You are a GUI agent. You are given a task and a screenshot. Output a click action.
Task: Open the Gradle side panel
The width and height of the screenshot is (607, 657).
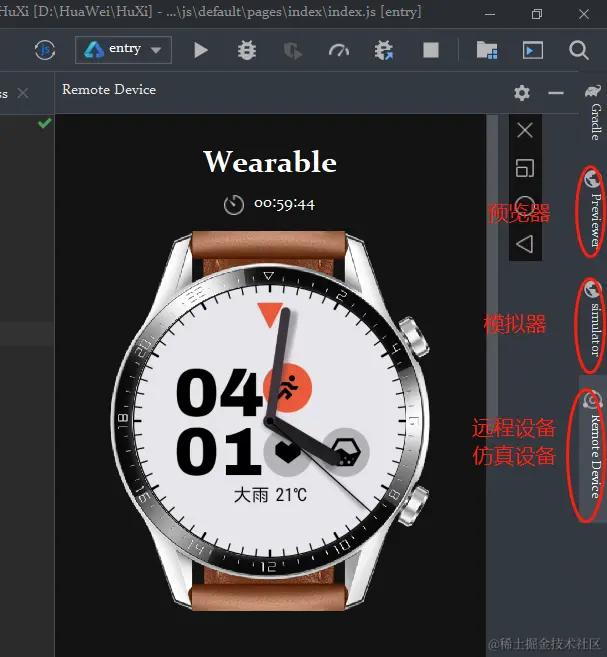click(x=594, y=112)
